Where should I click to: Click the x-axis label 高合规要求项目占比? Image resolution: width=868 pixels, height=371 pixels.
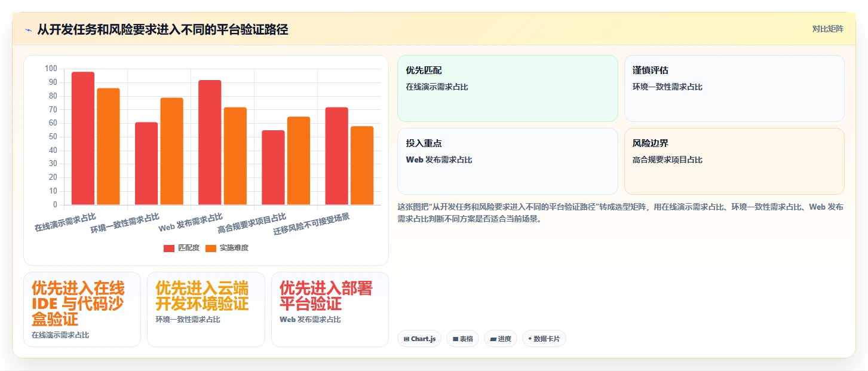pyautogui.click(x=251, y=223)
